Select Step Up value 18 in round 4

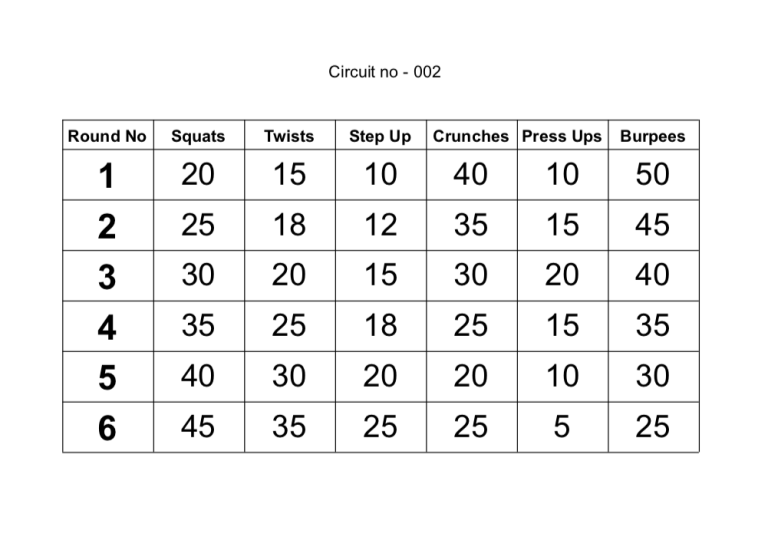point(381,325)
